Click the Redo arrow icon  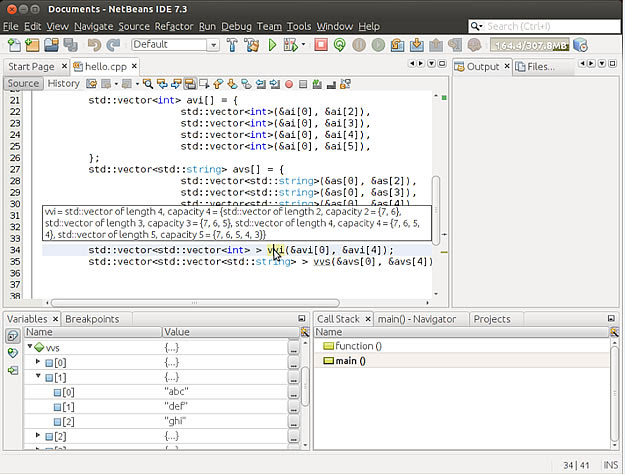[x=113, y=45]
